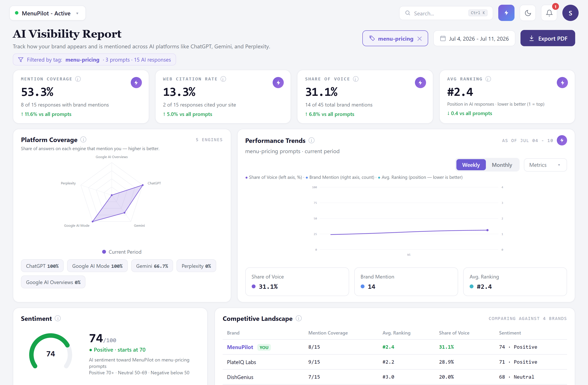Open info tooltip for Platform Coverage

(83, 140)
